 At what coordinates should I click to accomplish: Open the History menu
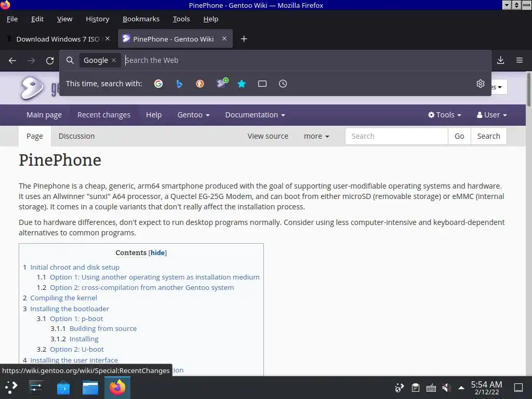coord(97,19)
